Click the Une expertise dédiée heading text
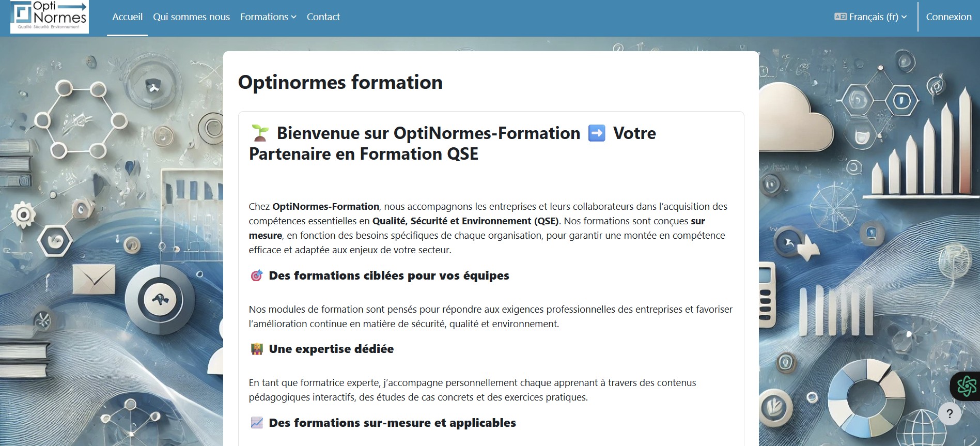 [x=331, y=349]
